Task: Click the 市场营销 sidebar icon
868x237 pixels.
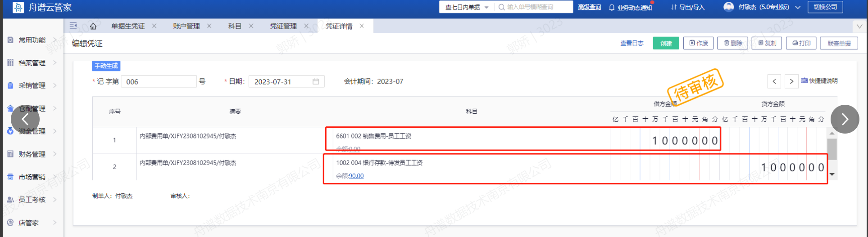Action: [10, 177]
